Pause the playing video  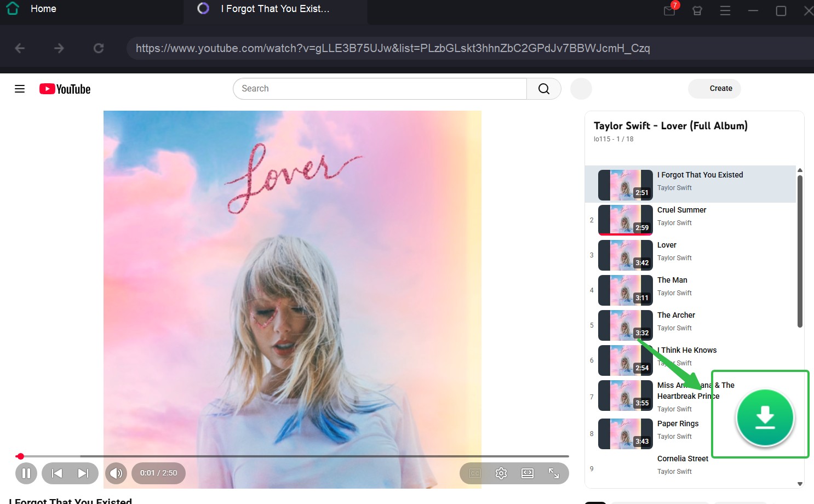tap(26, 473)
